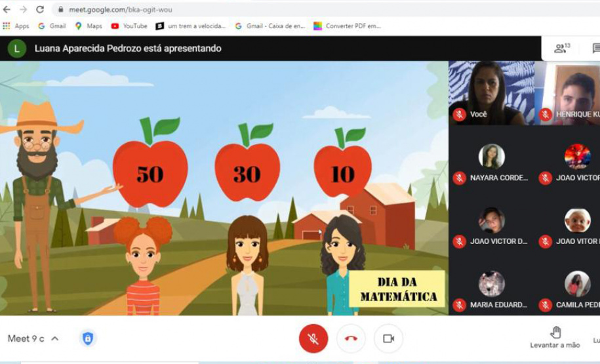
Task: Click CAMILA PEDE... participant avatar
Action: pyautogui.click(x=578, y=283)
